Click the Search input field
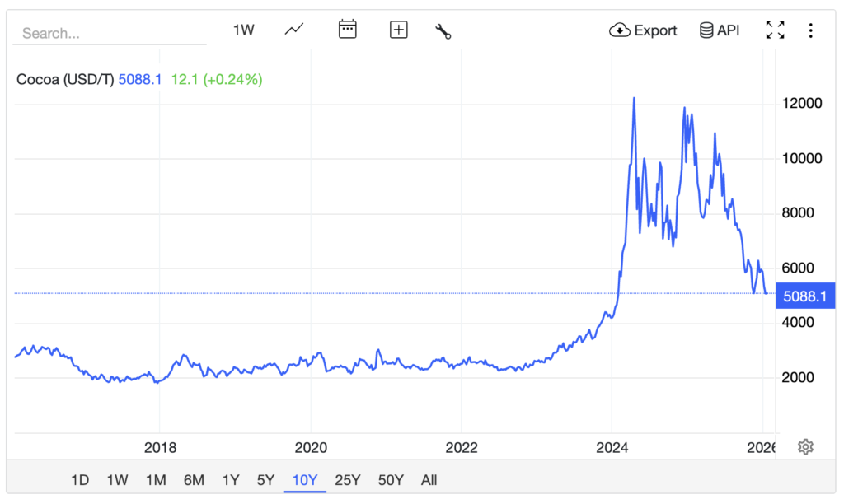The image size is (844, 504). (x=110, y=34)
